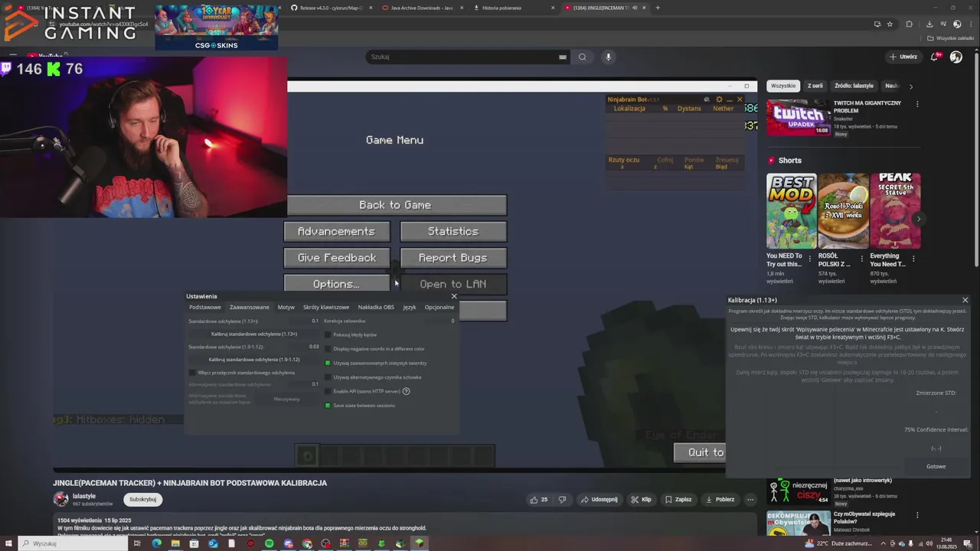Screen dimensions: 980x551
Task: Switch to the Historia pobierania browser tab
Action: [513, 8]
